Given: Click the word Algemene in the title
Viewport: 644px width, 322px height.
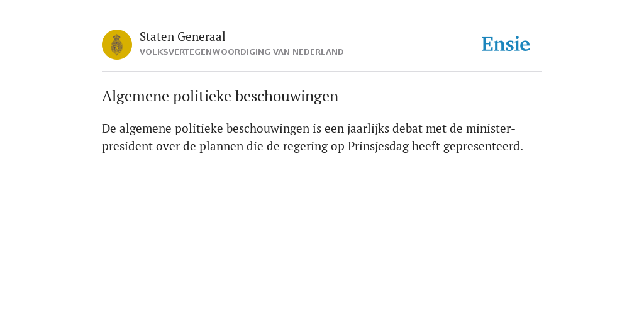Looking at the screenshot, I should [x=136, y=96].
